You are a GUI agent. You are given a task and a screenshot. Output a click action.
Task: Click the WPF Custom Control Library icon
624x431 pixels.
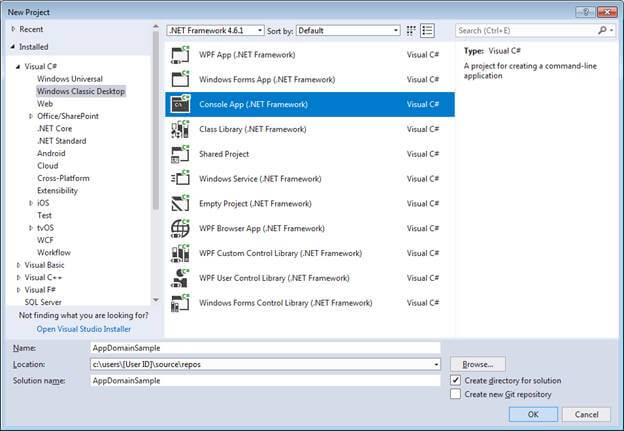(180, 253)
